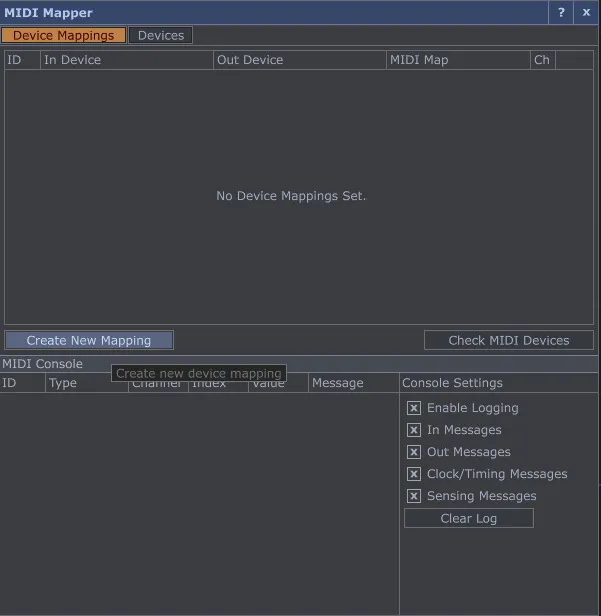The width and height of the screenshot is (601, 616).
Task: Close the MIDI Mapper dialog
Action: point(586,13)
